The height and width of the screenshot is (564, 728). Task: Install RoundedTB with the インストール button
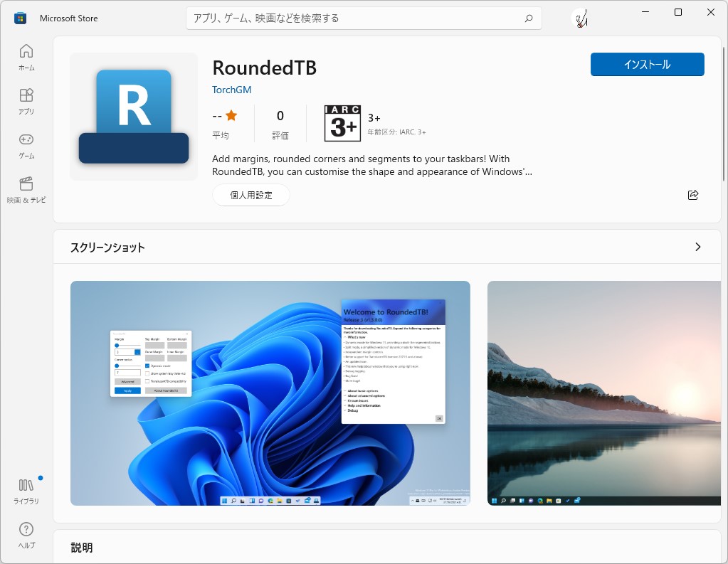646,64
